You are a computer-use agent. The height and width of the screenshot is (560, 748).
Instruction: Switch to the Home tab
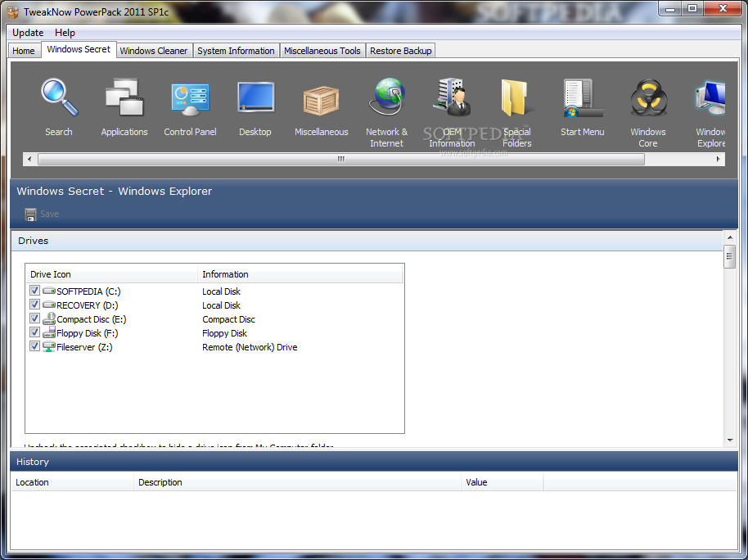pyautogui.click(x=24, y=51)
